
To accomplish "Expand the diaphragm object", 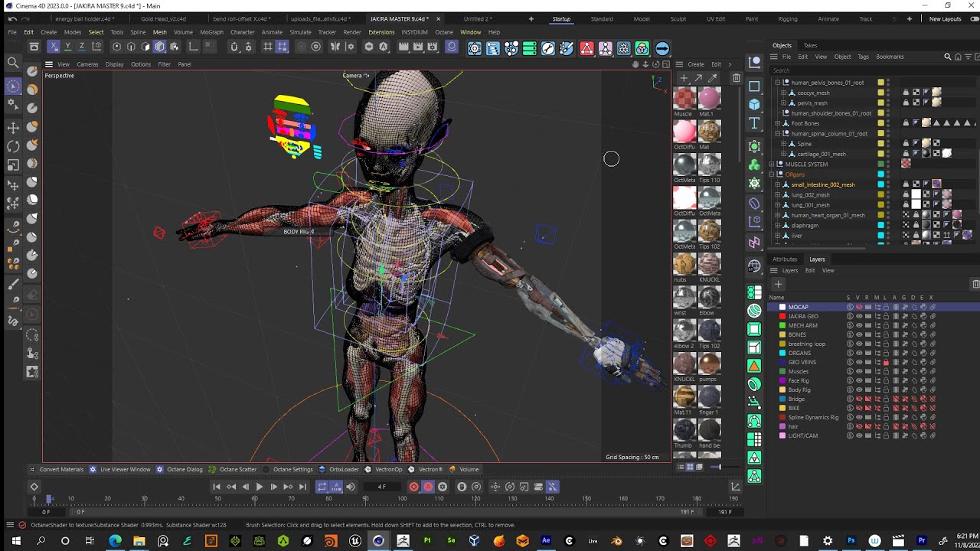I will click(x=778, y=225).
